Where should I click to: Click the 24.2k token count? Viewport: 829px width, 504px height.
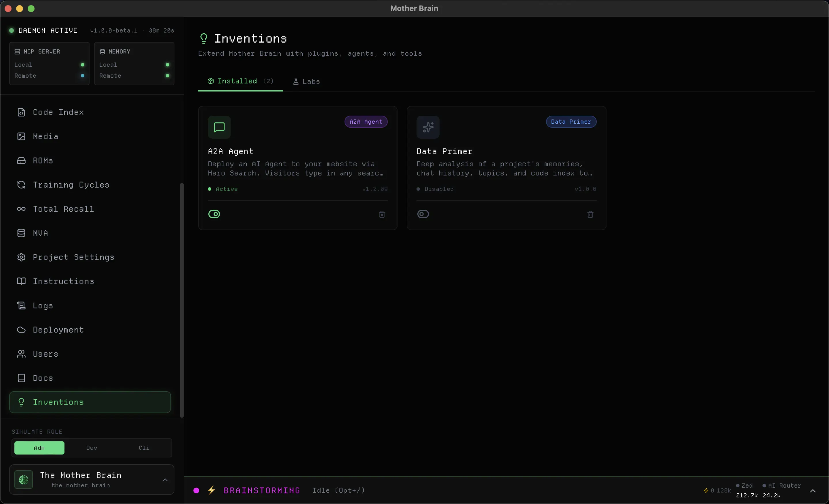click(x=771, y=496)
